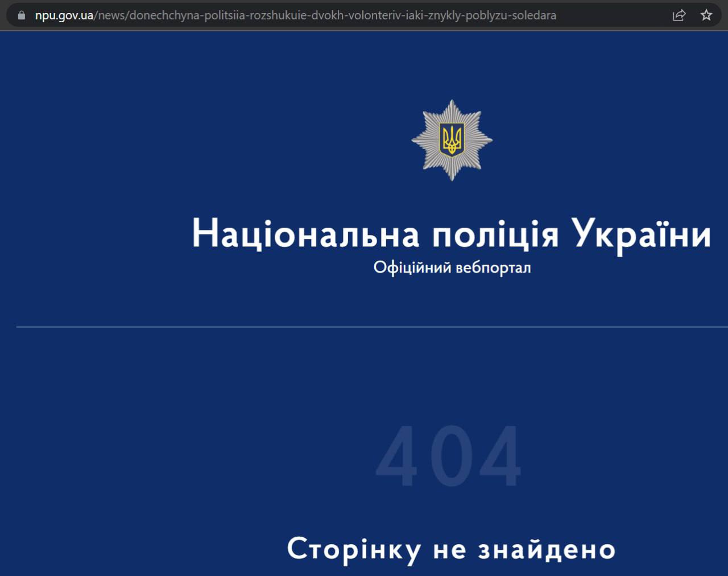Click the faded '404' watermark text

[449, 455]
